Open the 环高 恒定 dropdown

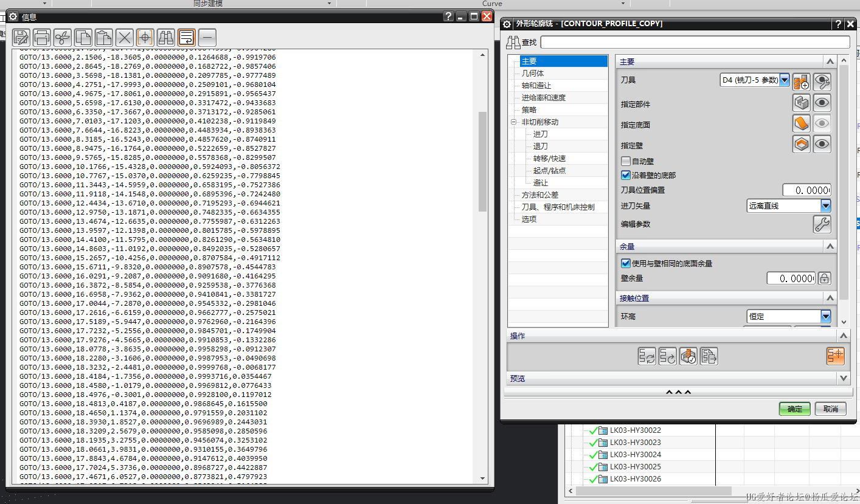coord(825,316)
